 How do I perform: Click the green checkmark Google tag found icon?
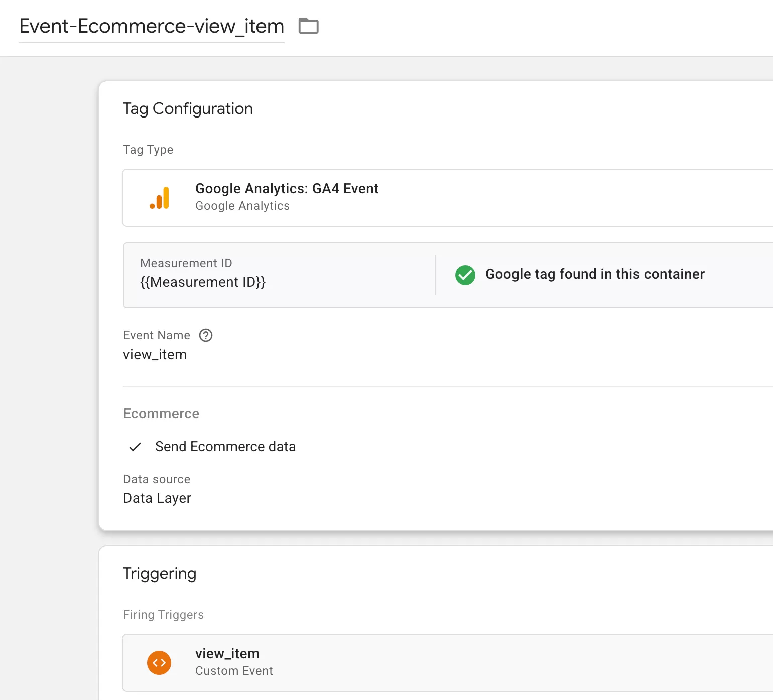tap(465, 275)
